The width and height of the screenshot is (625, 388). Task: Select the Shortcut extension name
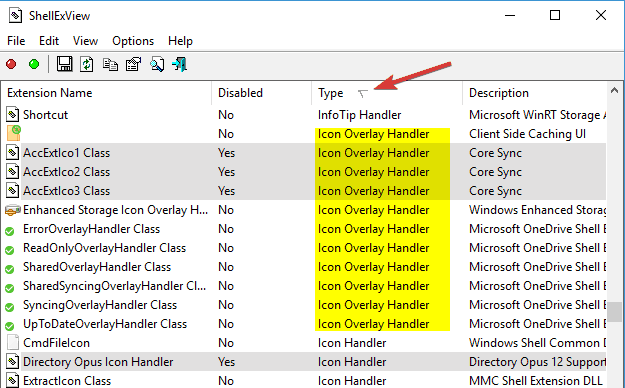tap(45, 115)
